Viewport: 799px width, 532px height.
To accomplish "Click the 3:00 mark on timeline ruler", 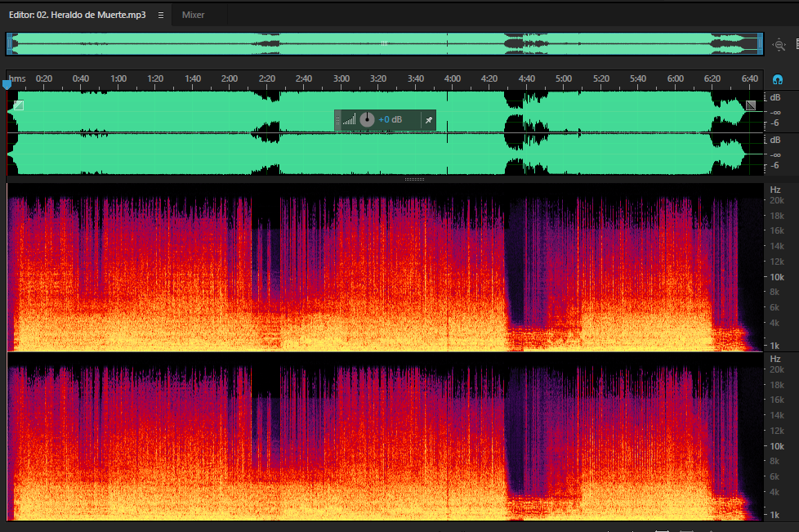I will click(x=341, y=79).
